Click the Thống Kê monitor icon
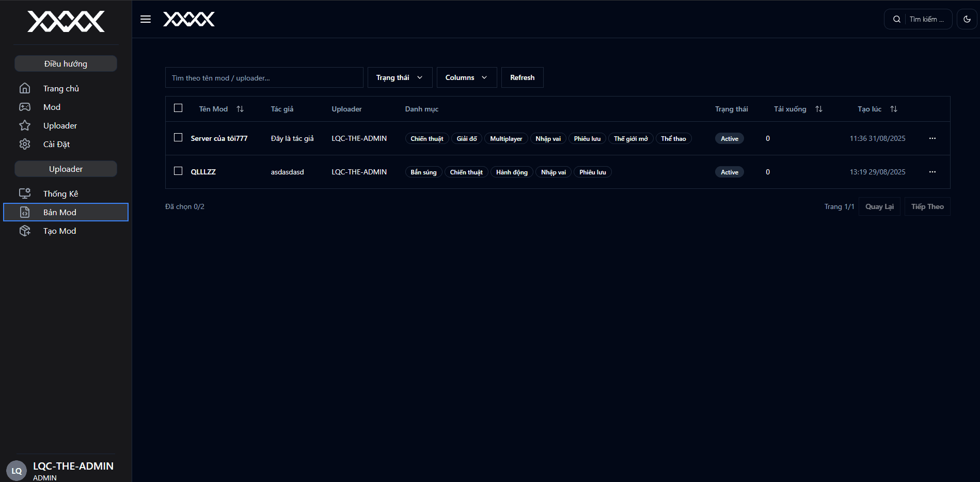The width and height of the screenshot is (980, 482). pos(25,194)
